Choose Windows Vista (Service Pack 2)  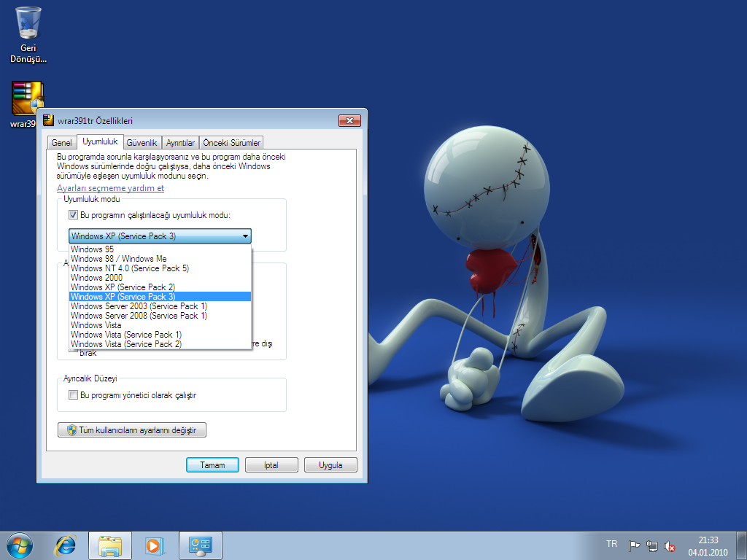coord(160,344)
